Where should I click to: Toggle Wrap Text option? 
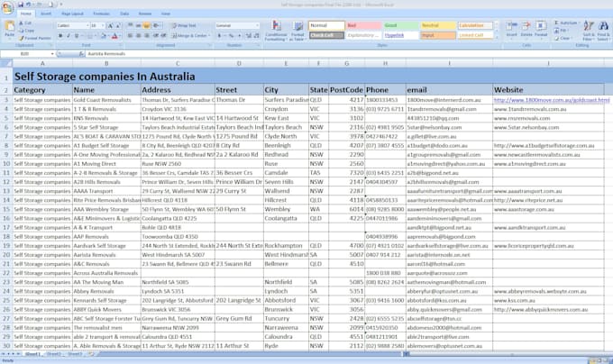185,26
